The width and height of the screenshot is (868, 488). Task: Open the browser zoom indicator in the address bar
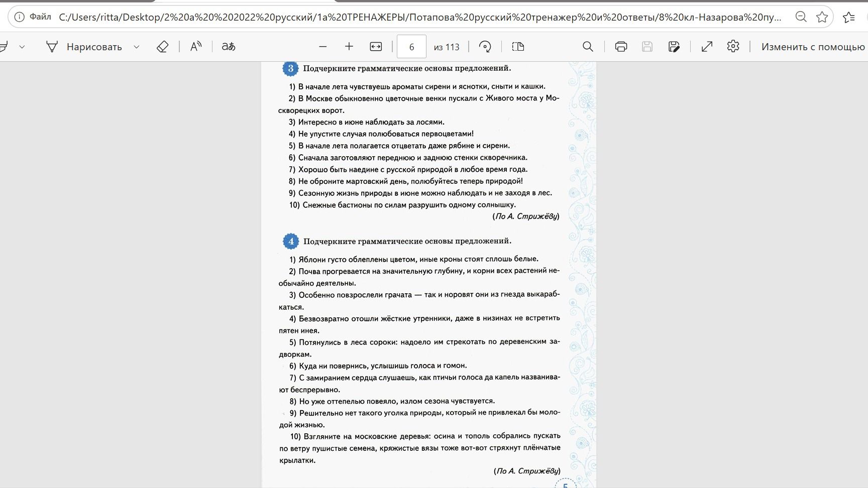(801, 17)
